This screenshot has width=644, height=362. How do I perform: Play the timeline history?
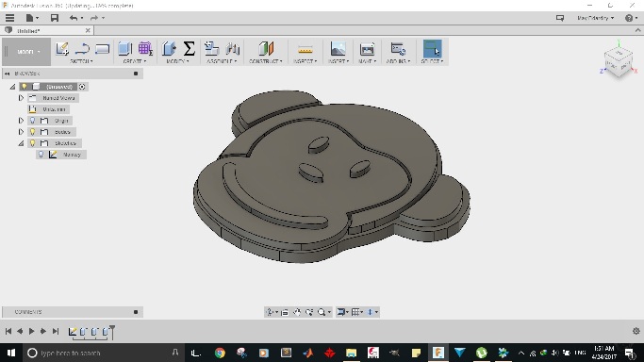(x=32, y=331)
